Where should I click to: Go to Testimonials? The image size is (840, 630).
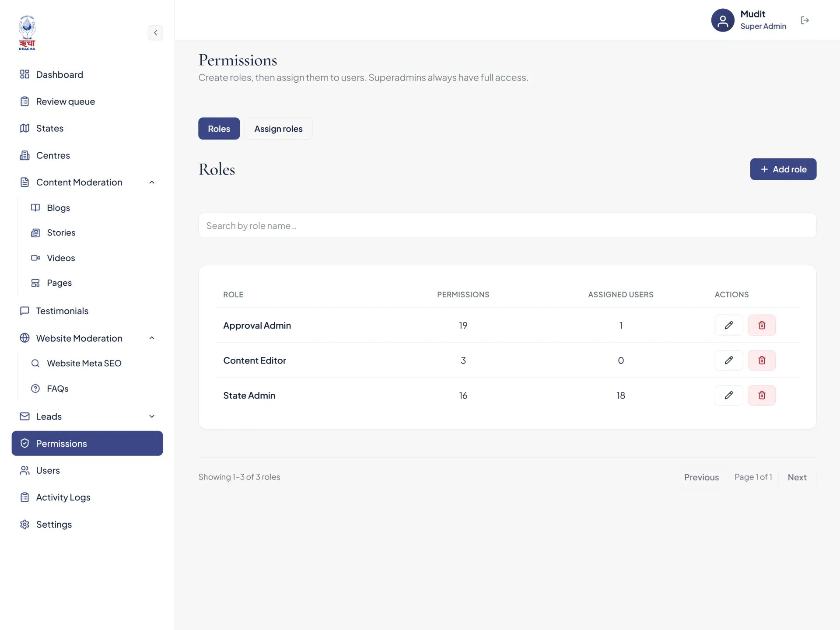point(87,311)
